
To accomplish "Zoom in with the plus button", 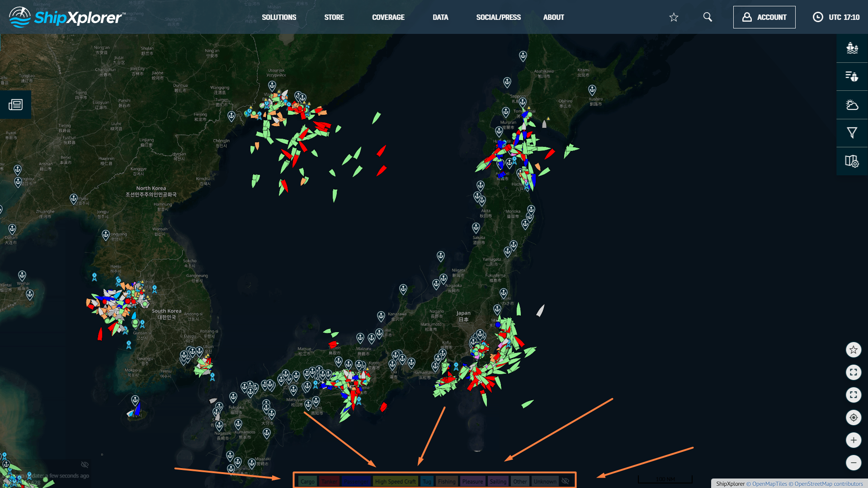I will (853, 440).
